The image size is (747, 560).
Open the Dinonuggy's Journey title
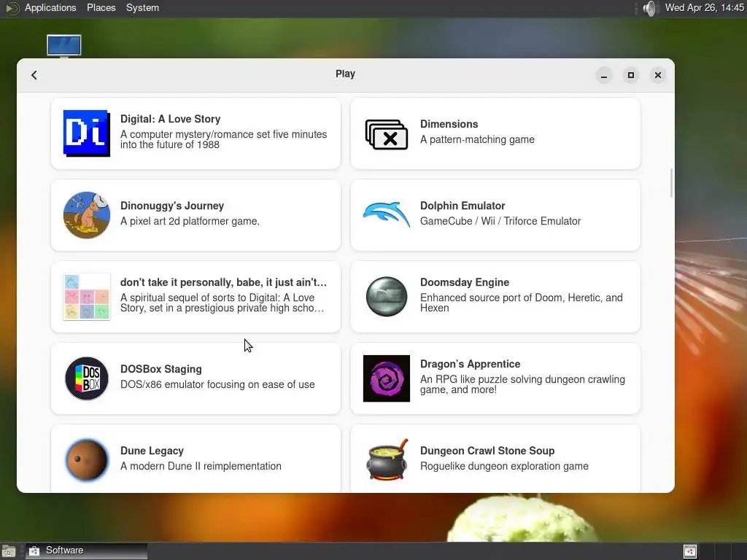172,206
